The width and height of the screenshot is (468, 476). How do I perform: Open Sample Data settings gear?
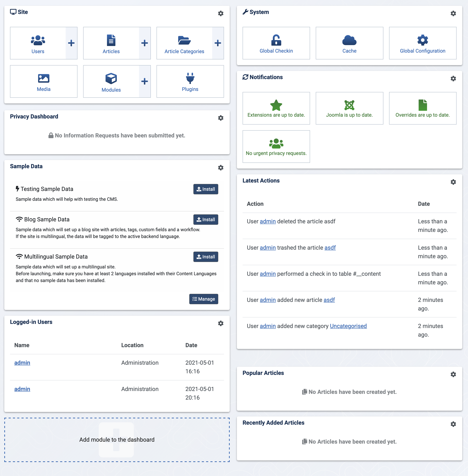point(221,168)
